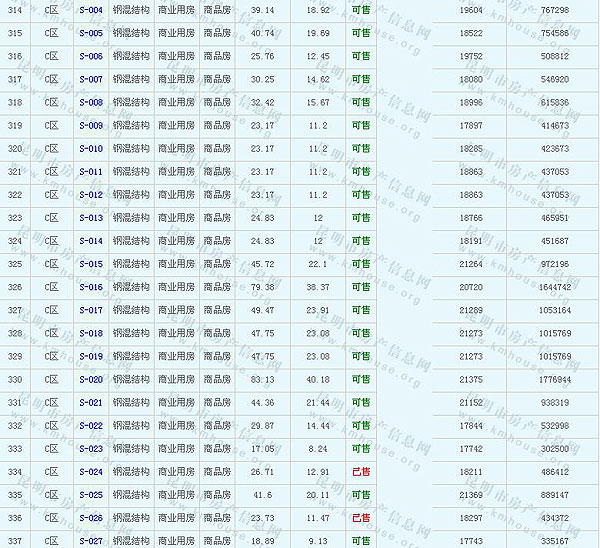
Task: Select the S-026 unit link
Action: tap(90, 518)
